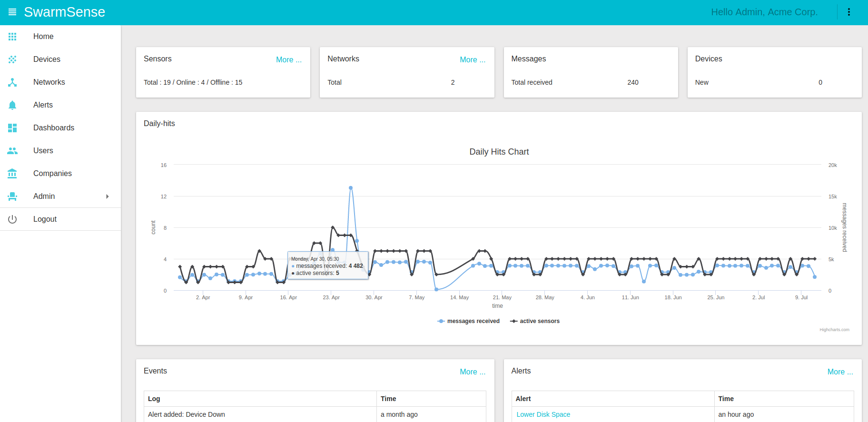Click the Admin chair icon
This screenshot has width=868, height=422.
(x=12, y=196)
